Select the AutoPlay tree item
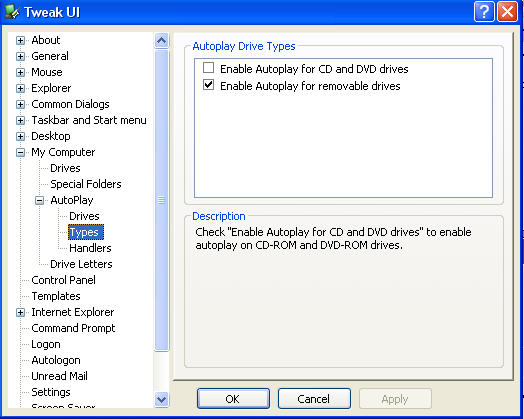 [72, 200]
